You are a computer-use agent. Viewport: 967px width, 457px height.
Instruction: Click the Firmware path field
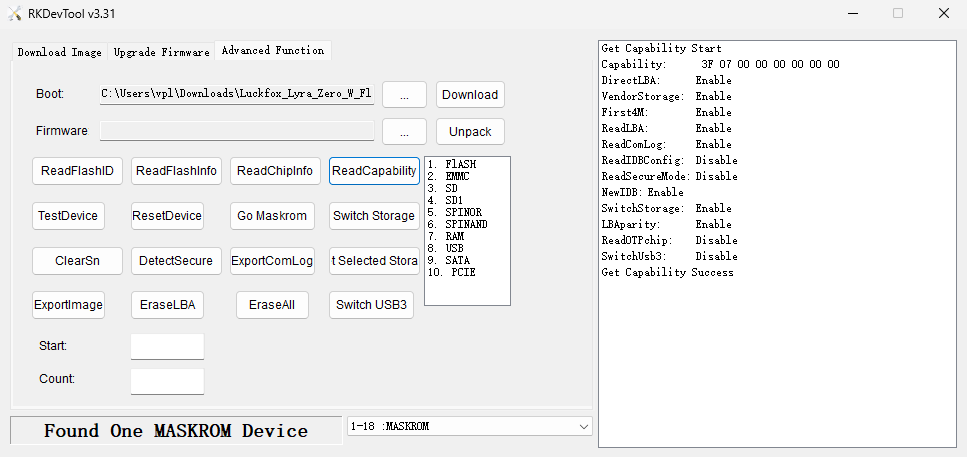(237, 131)
